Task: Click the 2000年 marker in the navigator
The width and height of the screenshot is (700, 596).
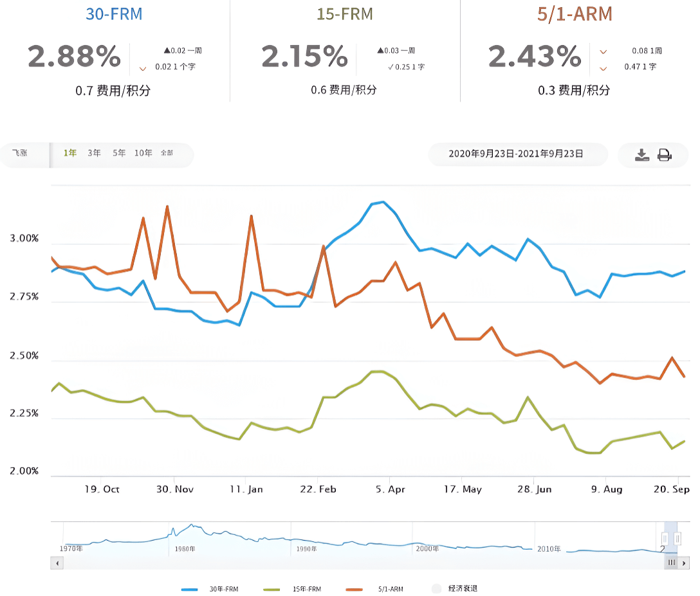Action: point(427,548)
